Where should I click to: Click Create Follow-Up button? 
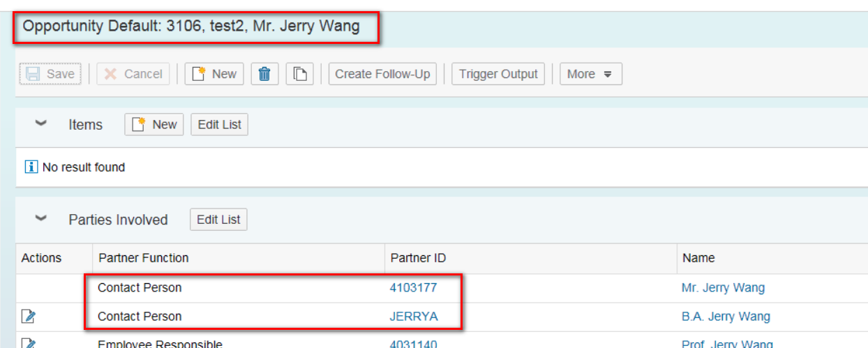coord(382,74)
